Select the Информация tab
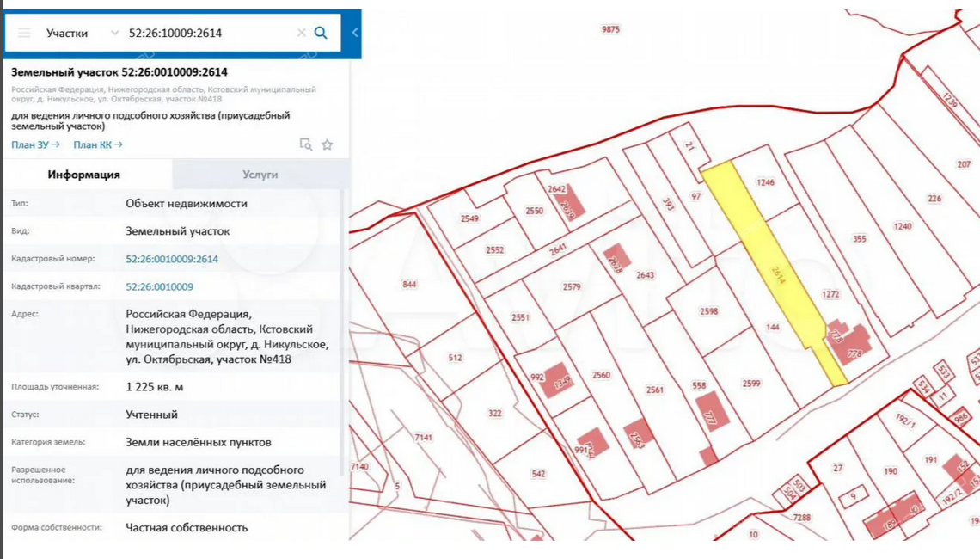Image resolution: width=980 pixels, height=559 pixels. (83, 174)
